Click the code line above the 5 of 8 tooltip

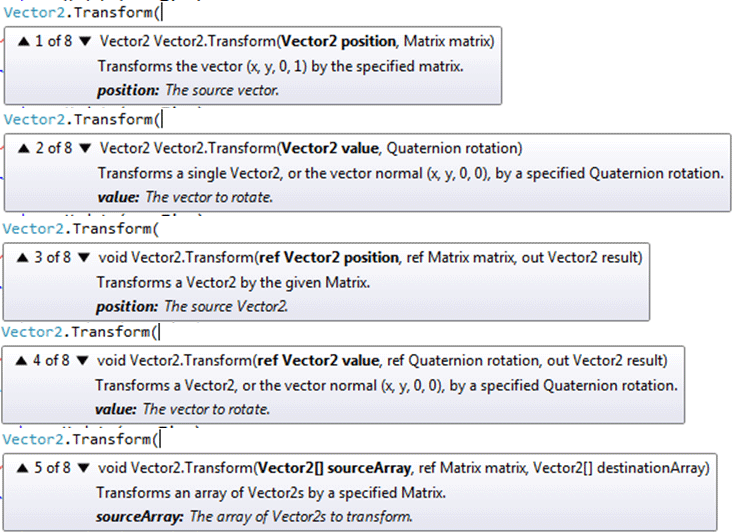80,439
